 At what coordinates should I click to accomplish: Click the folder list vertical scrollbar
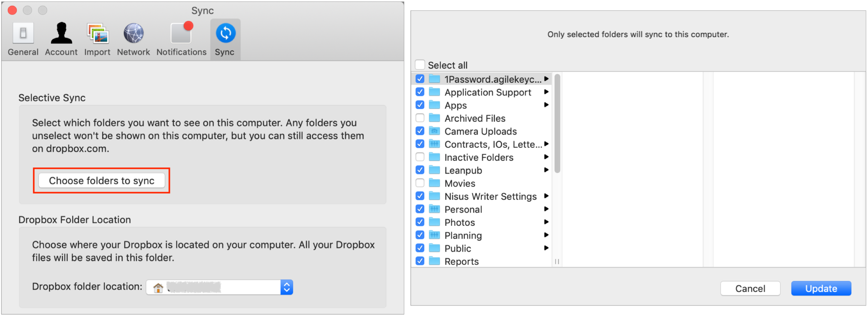click(x=557, y=123)
